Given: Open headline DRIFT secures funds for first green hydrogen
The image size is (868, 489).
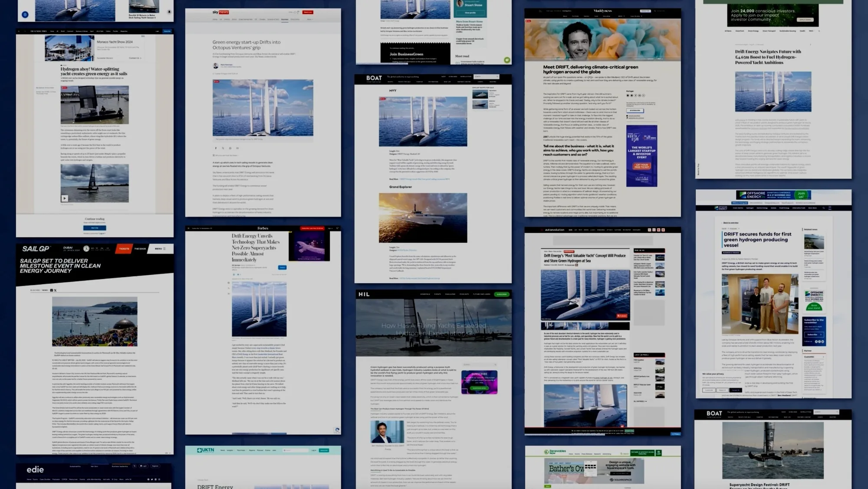Looking at the screenshot, I should [757, 239].
